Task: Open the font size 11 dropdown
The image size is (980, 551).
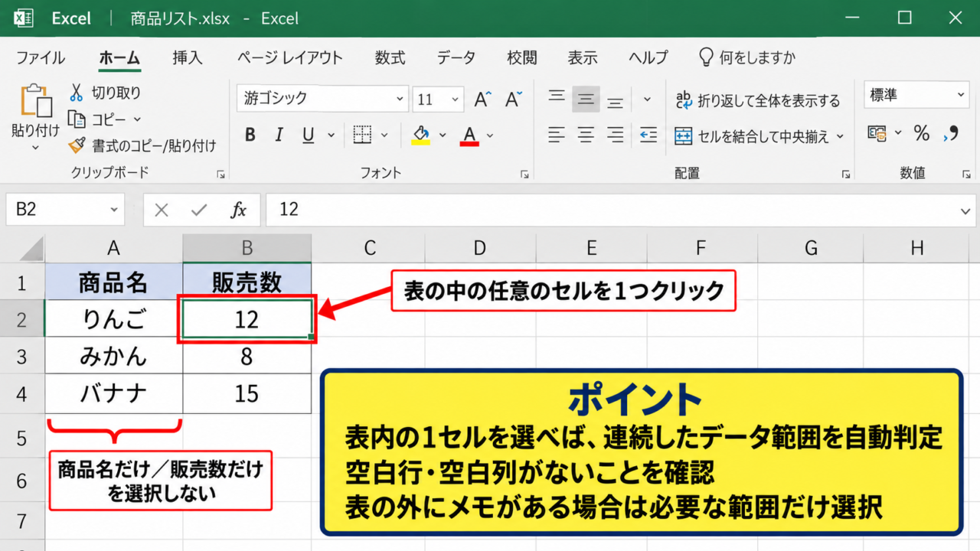Action: coord(456,99)
